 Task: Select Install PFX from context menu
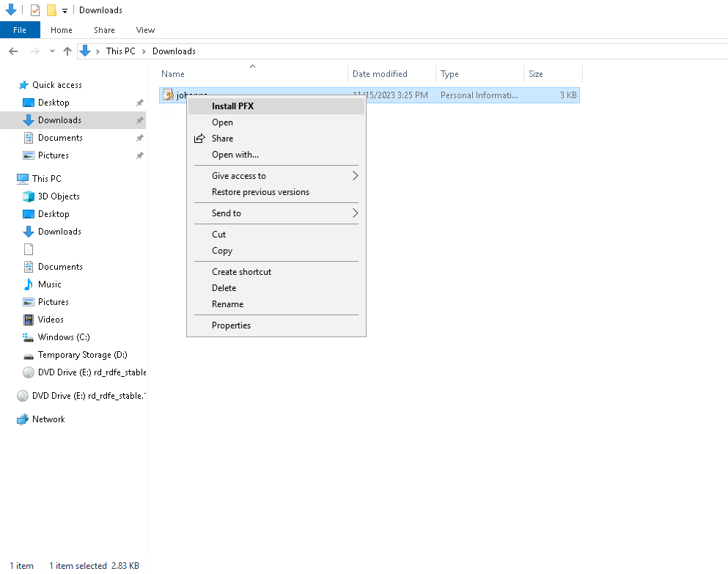pyautogui.click(x=232, y=106)
